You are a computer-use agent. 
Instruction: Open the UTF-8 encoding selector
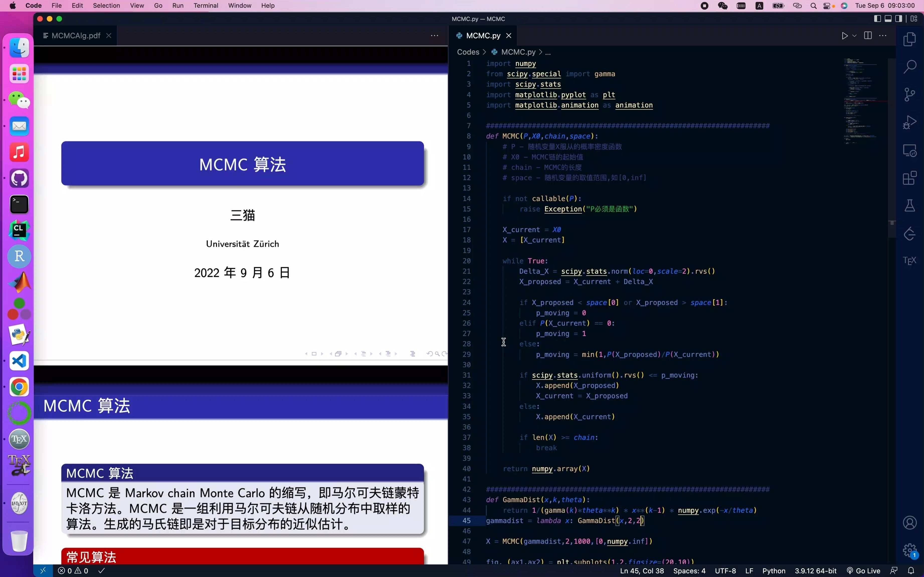click(x=725, y=571)
